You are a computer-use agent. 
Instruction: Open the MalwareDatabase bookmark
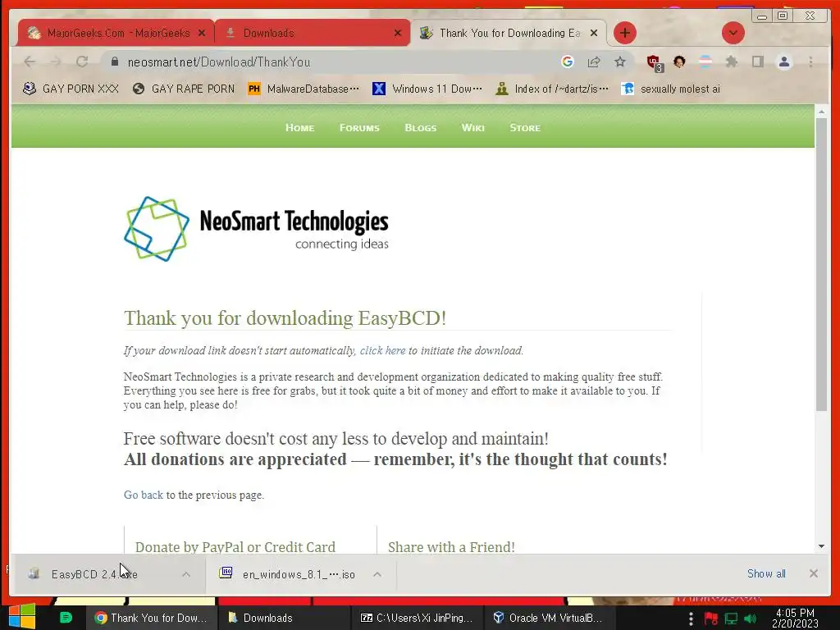coord(304,89)
